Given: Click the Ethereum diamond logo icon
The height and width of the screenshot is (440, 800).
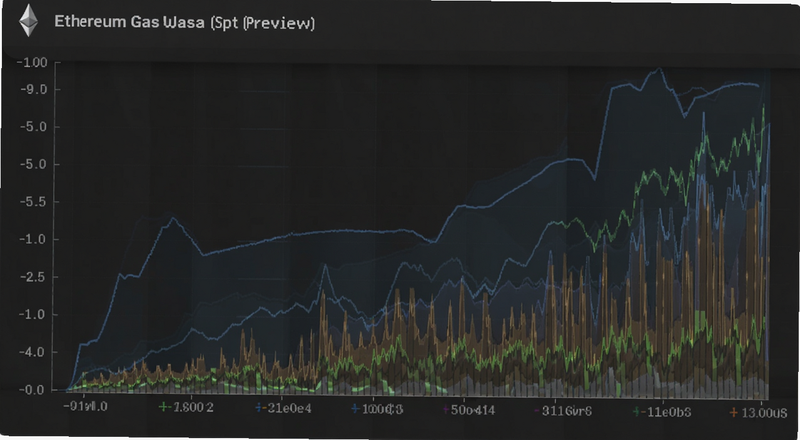Looking at the screenshot, I should 29,21.
